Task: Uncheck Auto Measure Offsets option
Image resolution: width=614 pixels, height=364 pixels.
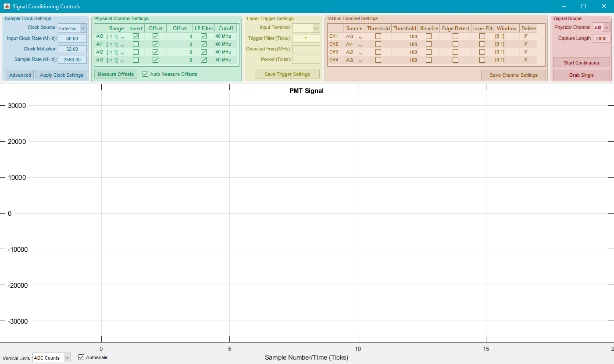Action: (x=146, y=74)
